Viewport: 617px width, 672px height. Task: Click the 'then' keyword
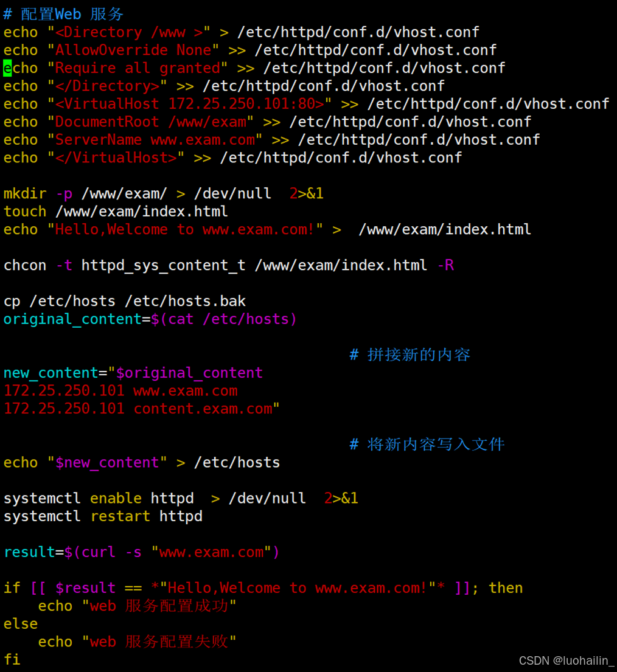506,588
